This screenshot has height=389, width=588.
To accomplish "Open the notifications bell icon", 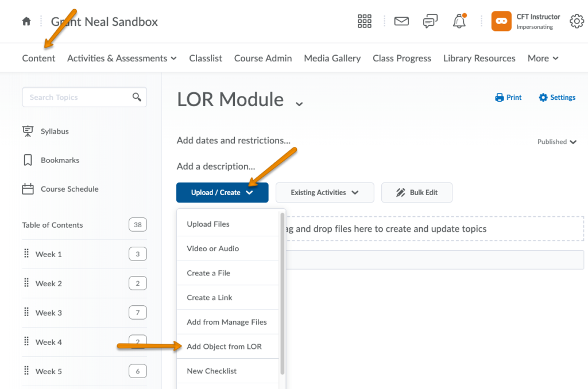I will (x=459, y=22).
